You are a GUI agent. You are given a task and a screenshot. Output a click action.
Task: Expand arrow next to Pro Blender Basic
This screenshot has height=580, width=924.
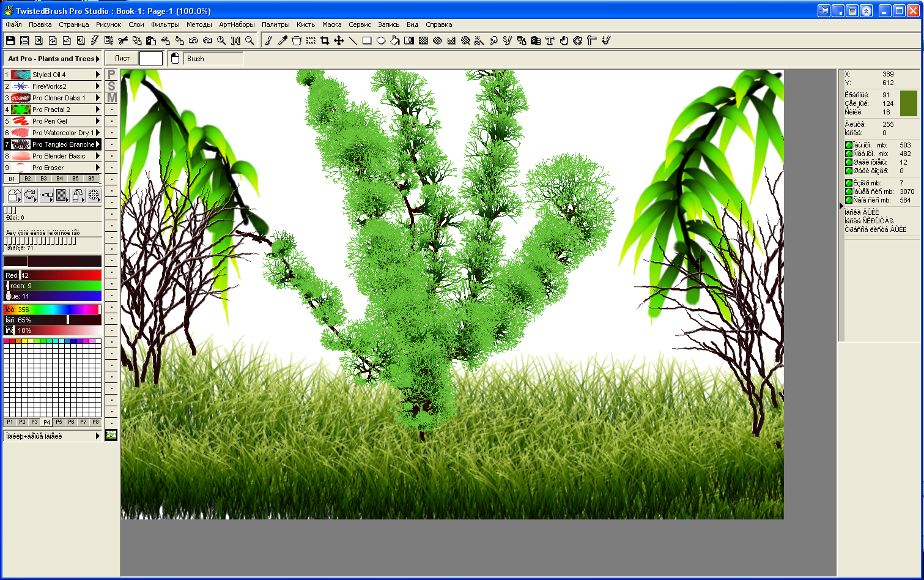click(98, 156)
